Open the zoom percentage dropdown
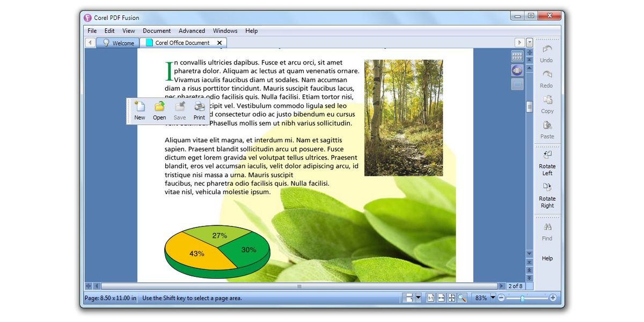Viewport: 644px width, 322px height. point(493,298)
